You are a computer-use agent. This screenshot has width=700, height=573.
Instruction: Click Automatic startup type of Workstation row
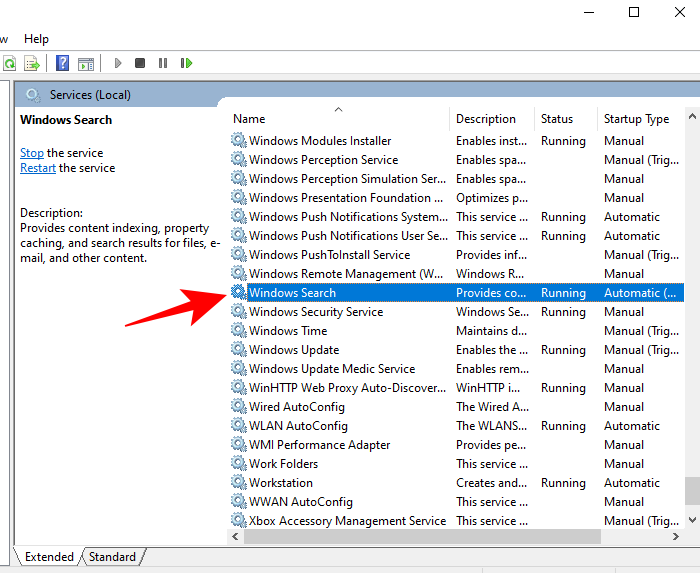tap(632, 483)
